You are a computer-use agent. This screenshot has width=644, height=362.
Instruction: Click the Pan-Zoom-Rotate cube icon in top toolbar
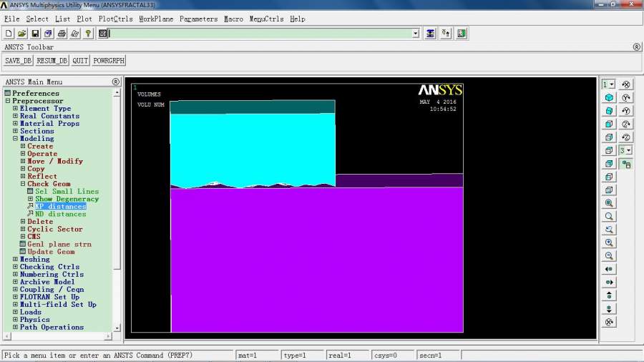[48, 34]
